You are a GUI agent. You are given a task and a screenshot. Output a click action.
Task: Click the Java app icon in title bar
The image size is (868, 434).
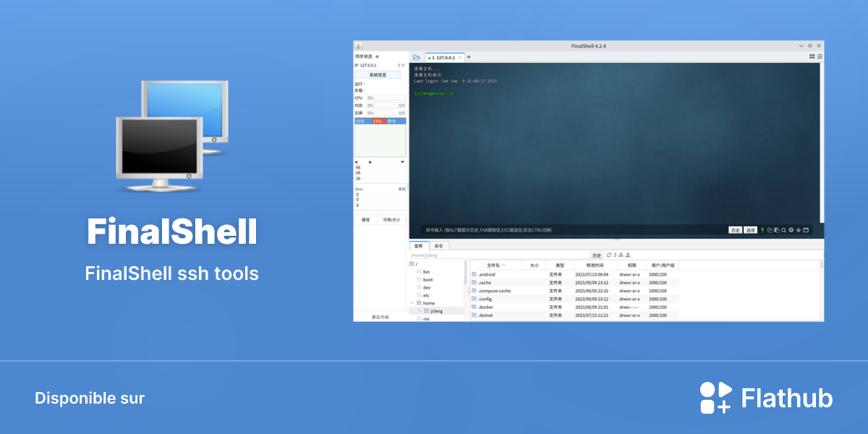pos(359,46)
